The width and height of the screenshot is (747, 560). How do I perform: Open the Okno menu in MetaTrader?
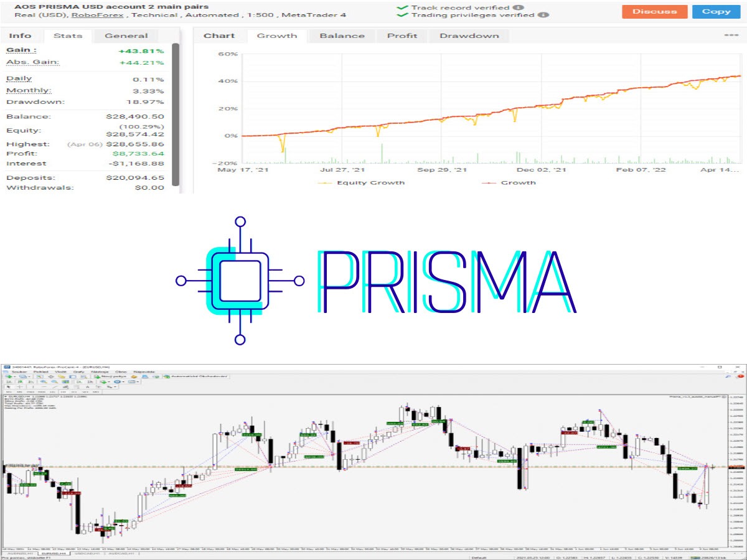(122, 371)
